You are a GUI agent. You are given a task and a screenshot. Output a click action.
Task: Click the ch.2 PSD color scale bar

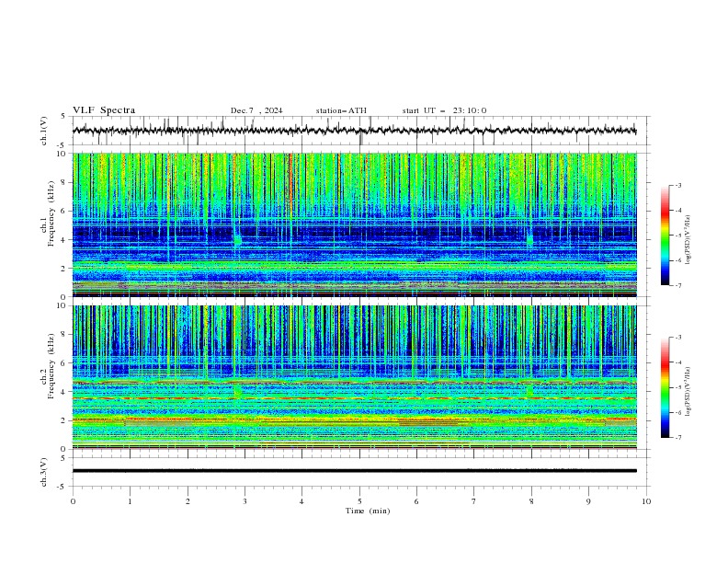pos(665,387)
